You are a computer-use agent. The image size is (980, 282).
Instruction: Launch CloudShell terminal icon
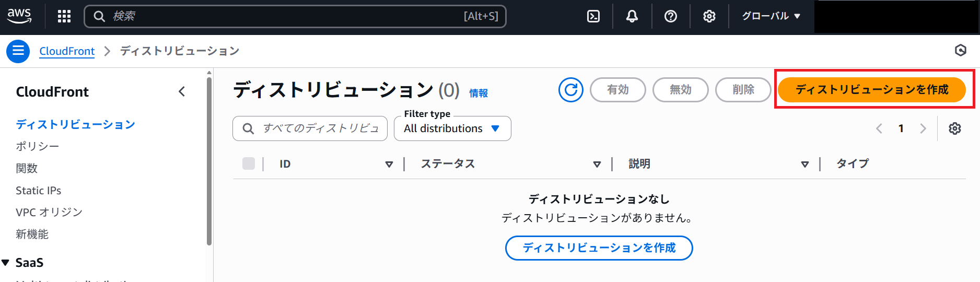[x=593, y=16]
